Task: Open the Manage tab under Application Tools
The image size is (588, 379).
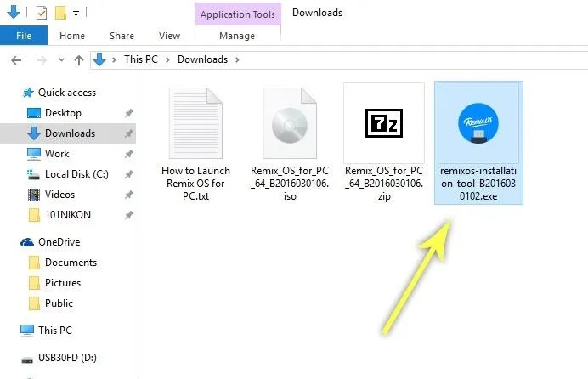Action: click(237, 36)
